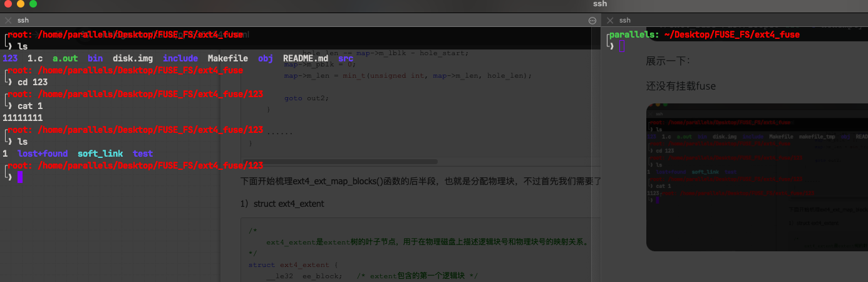This screenshot has height=282, width=868.
Task: Click the 'include' directory name
Action: 180,58
